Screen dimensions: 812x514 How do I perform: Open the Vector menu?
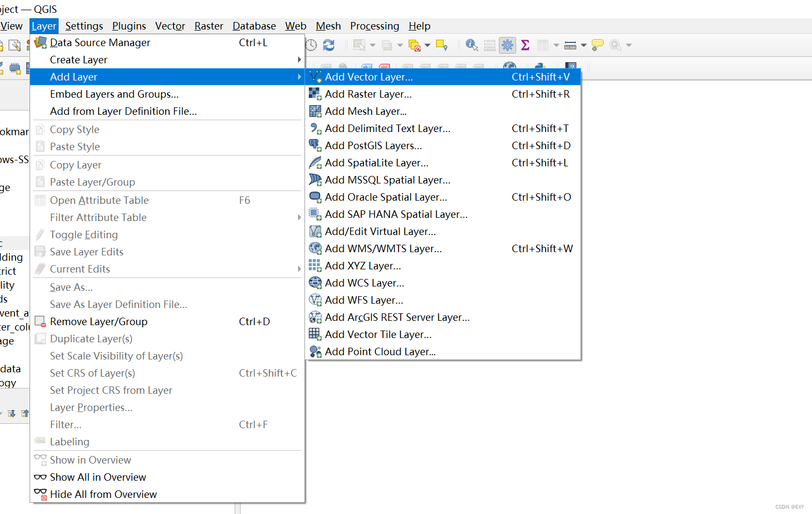pos(170,26)
